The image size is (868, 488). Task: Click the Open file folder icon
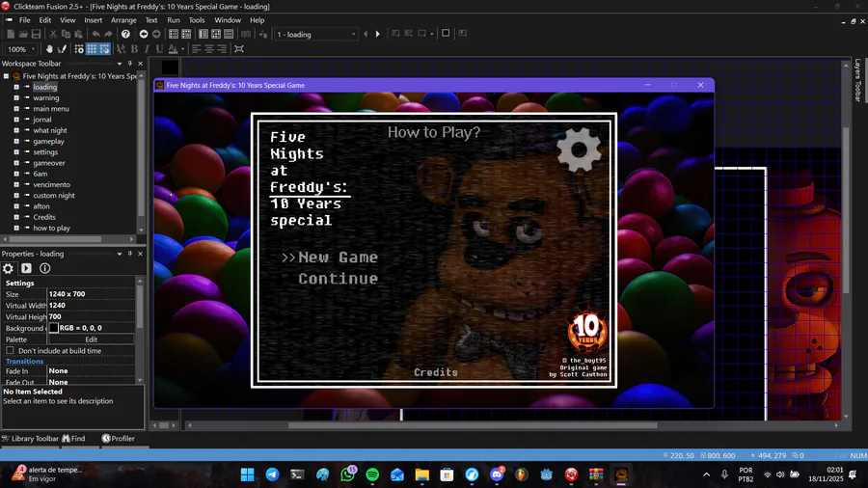click(23, 35)
